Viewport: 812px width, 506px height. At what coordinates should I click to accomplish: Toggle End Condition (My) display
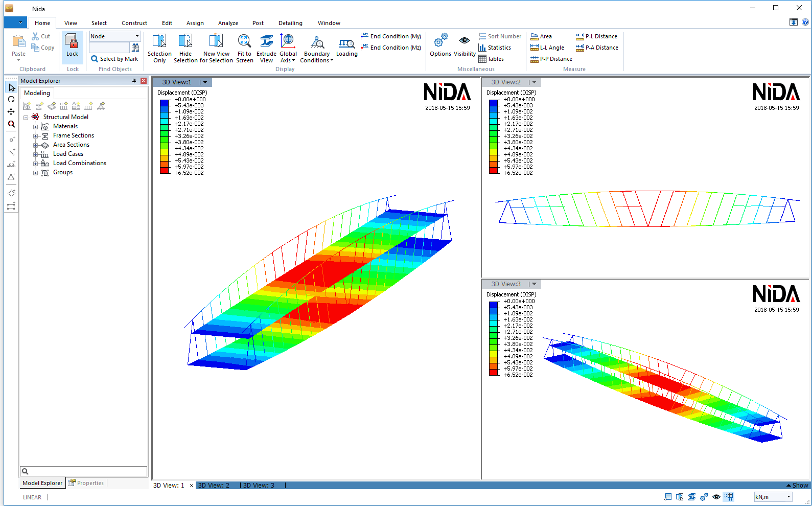(x=391, y=36)
